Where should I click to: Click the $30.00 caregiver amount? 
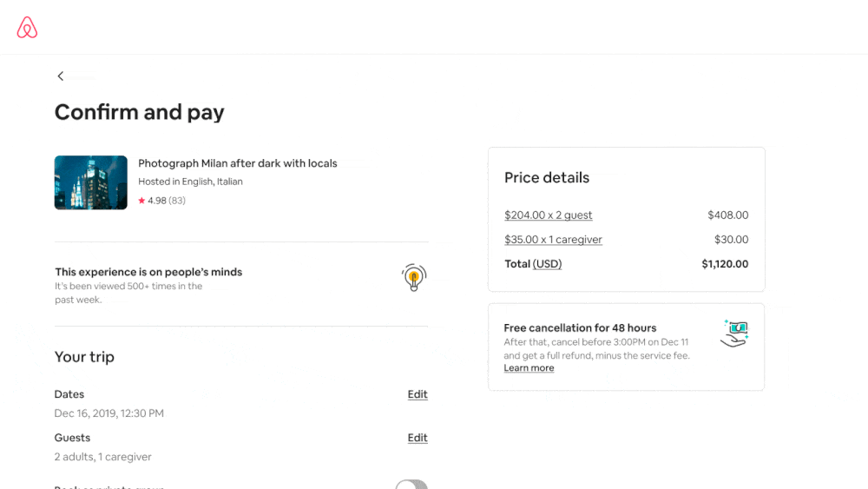coord(731,239)
